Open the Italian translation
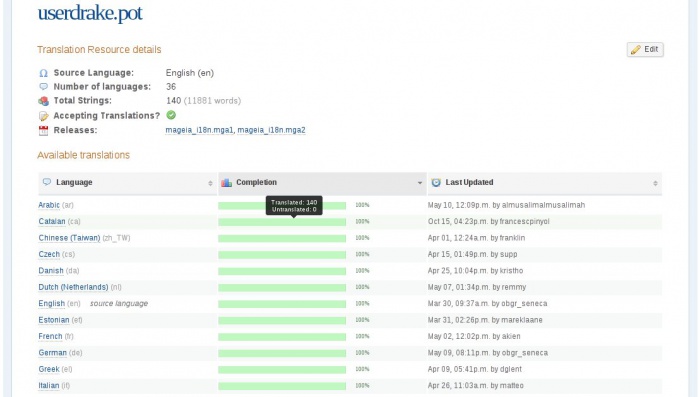 click(49, 386)
